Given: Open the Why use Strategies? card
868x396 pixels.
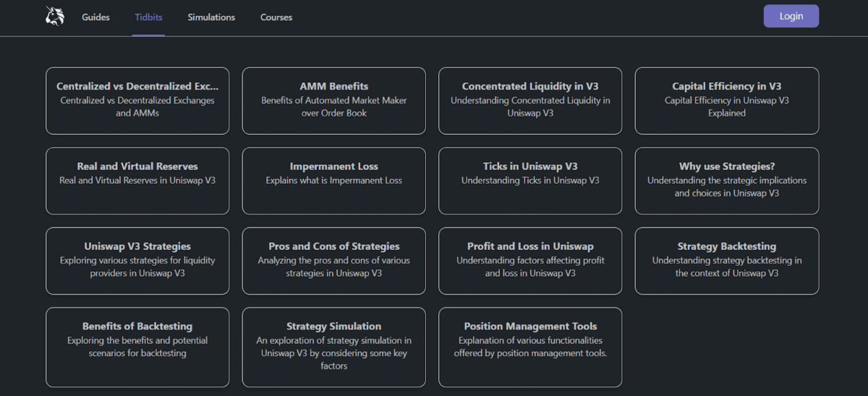Looking at the screenshot, I should [727, 181].
